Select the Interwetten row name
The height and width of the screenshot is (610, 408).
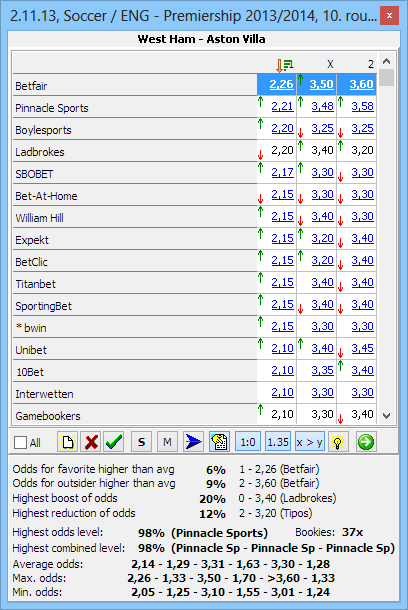click(44, 394)
